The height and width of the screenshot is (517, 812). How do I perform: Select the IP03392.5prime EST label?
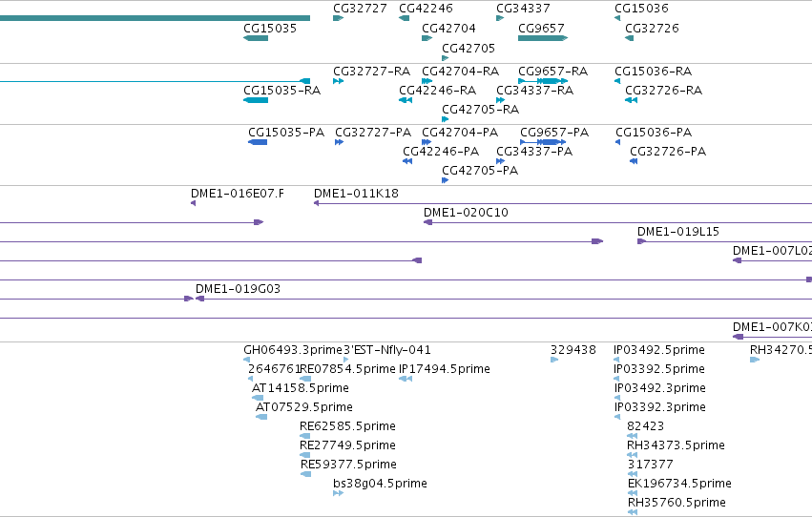pos(659,369)
